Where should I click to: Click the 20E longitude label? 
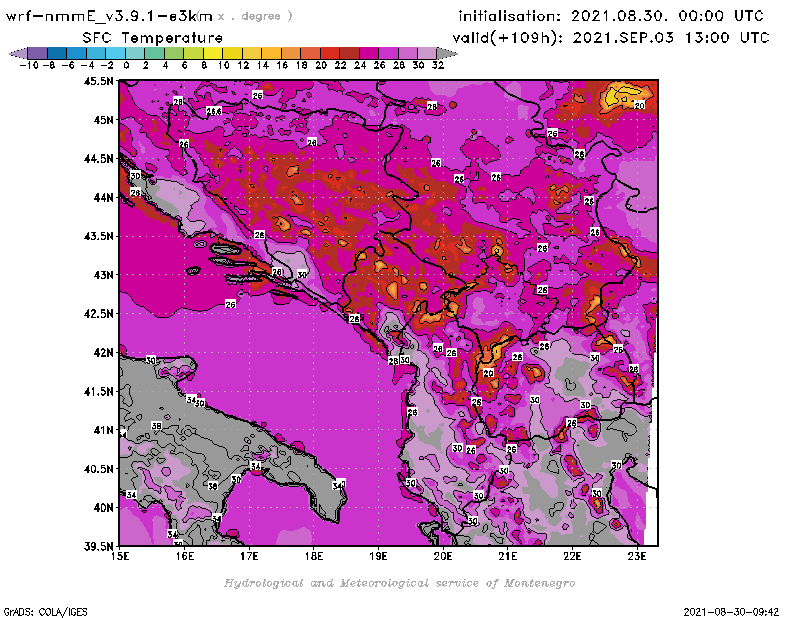(x=443, y=556)
